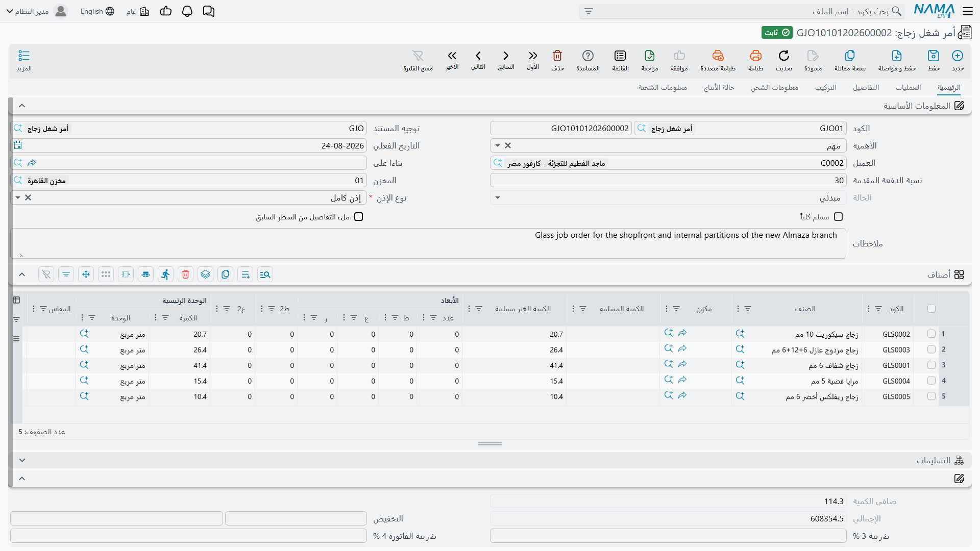
Task: Select row GLS0002 checkbox
Action: pyautogui.click(x=932, y=334)
